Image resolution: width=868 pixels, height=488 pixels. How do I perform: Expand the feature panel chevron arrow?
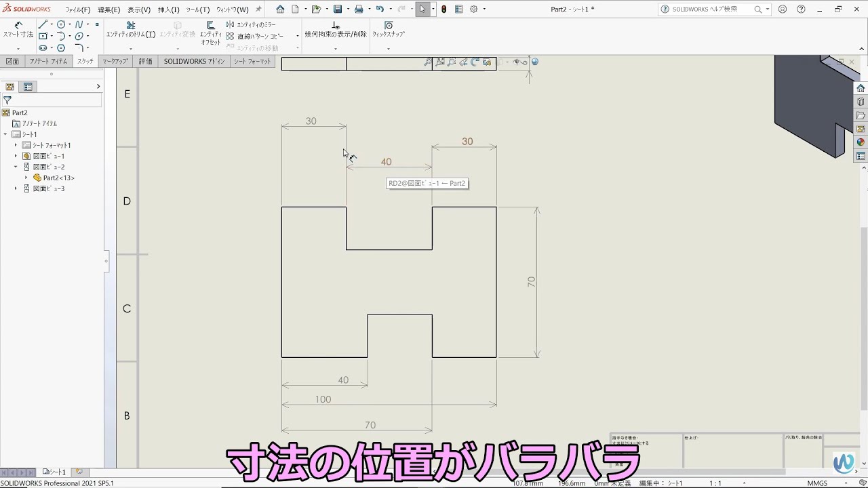coord(98,87)
